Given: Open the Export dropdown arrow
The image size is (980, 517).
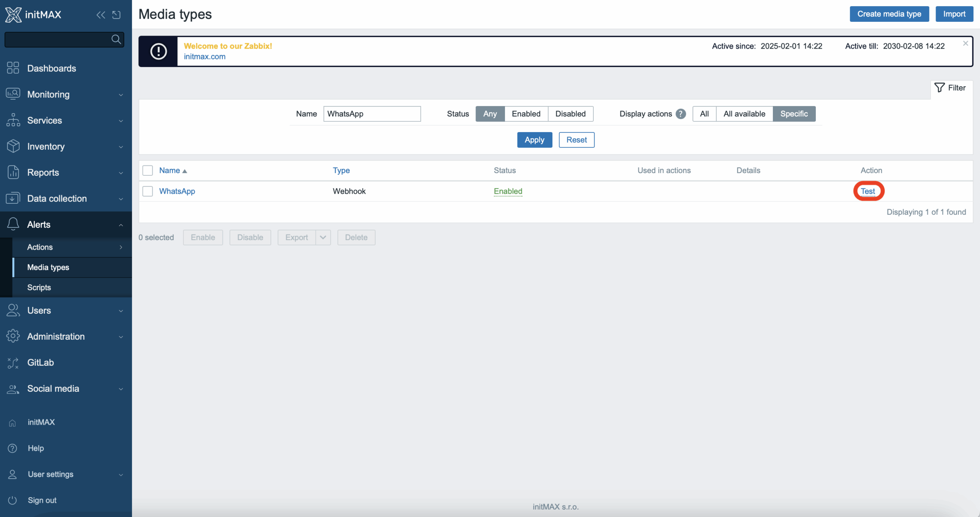Looking at the screenshot, I should [x=323, y=237].
